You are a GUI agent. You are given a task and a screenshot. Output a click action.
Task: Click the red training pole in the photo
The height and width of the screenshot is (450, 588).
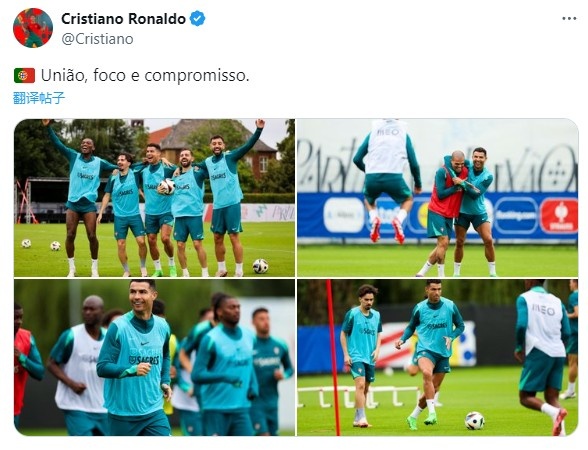tap(333, 357)
